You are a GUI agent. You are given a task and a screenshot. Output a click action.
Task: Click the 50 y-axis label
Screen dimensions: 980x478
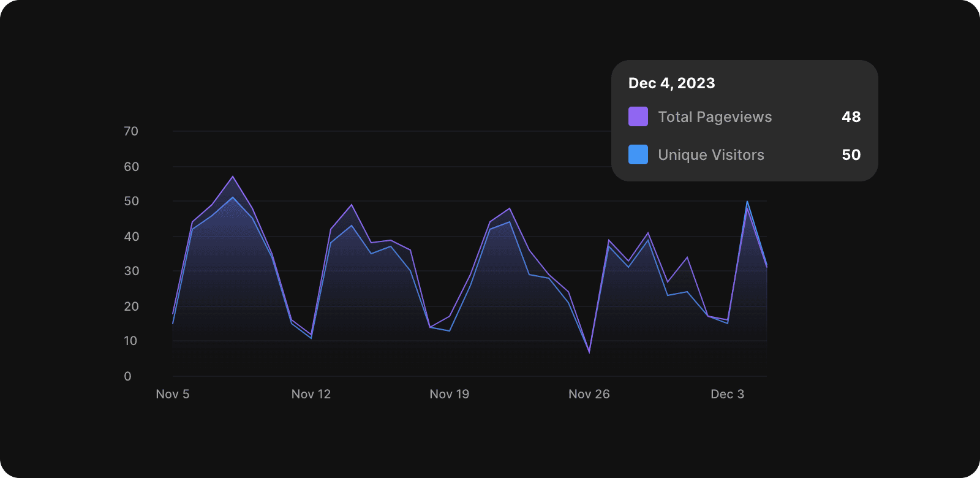(x=131, y=201)
